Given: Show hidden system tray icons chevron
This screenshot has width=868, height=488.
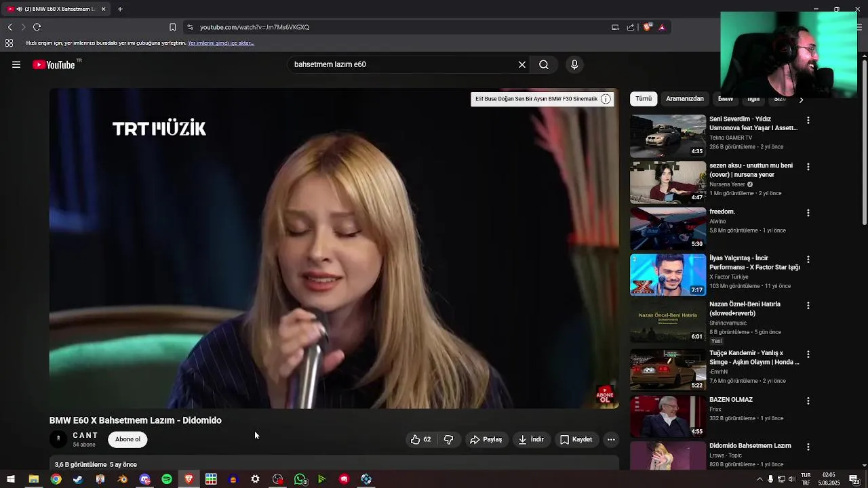Looking at the screenshot, I should click(x=759, y=479).
